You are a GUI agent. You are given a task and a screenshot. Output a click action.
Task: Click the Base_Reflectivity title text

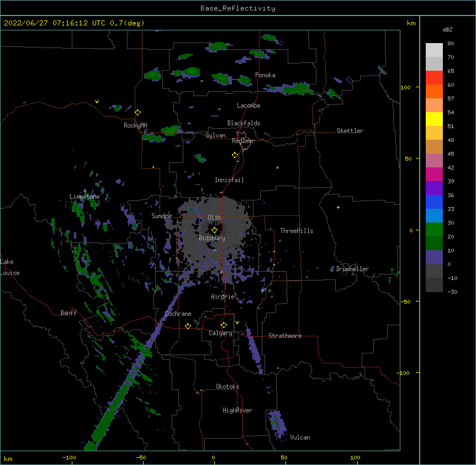(238, 8)
